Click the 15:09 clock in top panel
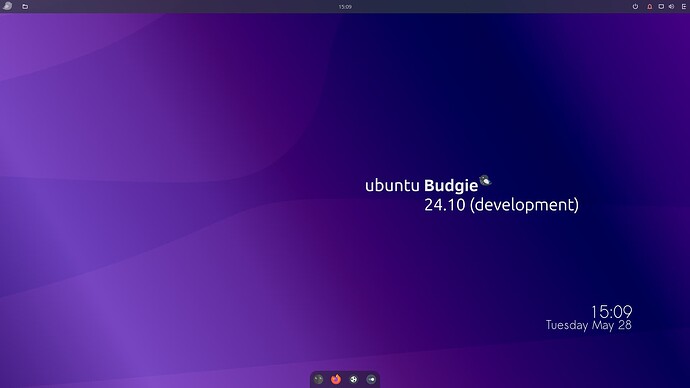Screen dimensions: 690x388 (345, 7)
